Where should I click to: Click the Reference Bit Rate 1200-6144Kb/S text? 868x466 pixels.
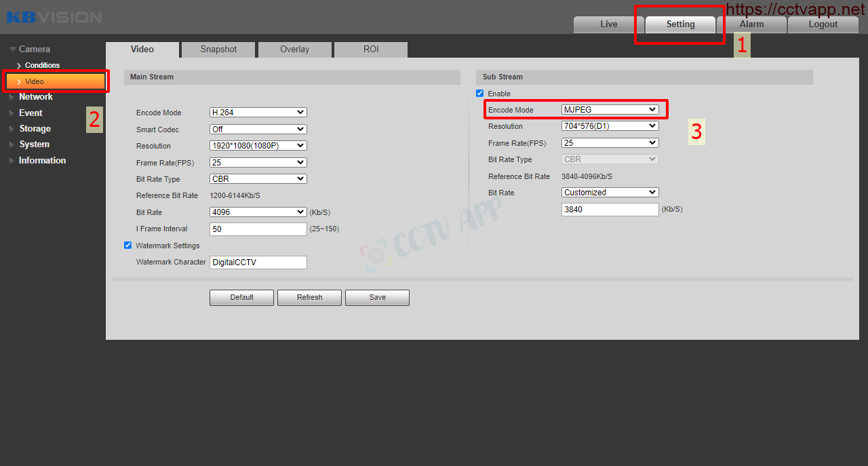[x=235, y=195]
